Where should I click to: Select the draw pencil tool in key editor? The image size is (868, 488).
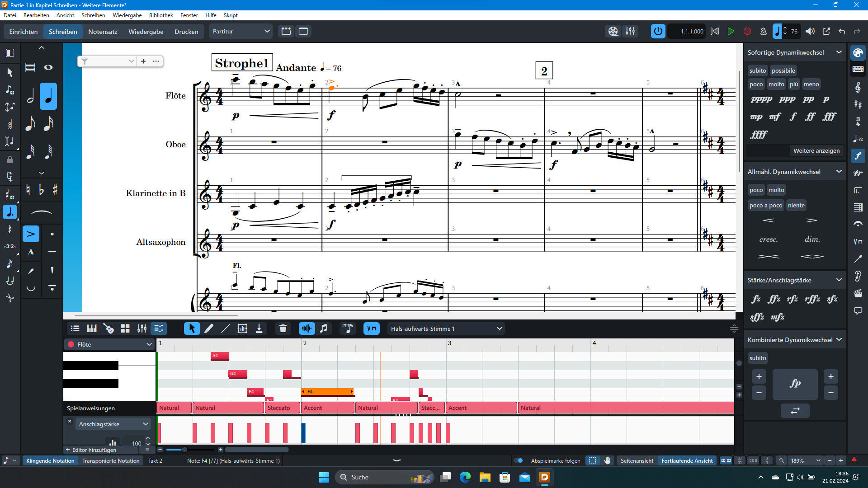pos(208,328)
